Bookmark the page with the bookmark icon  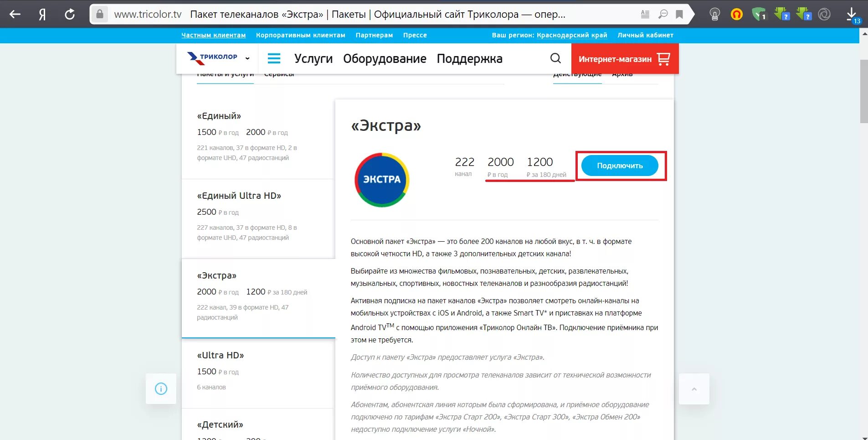[679, 15]
